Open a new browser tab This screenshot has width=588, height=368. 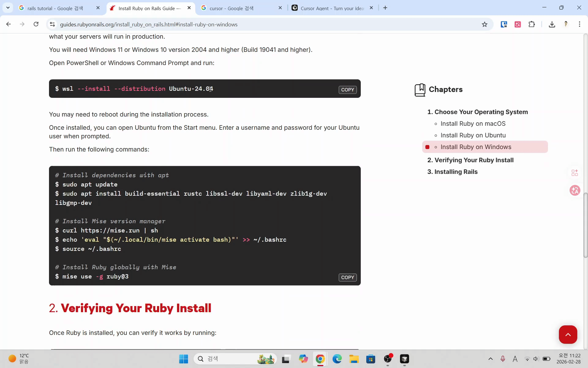tap(385, 8)
